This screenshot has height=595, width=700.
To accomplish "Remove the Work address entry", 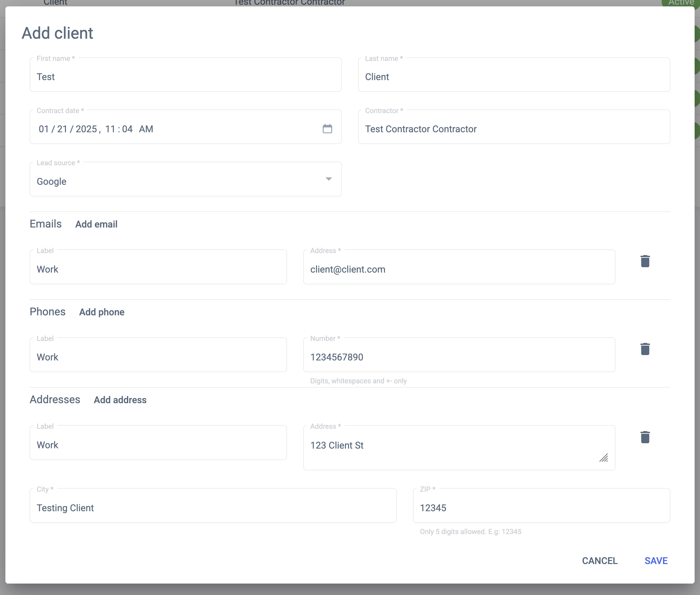I will tap(645, 437).
